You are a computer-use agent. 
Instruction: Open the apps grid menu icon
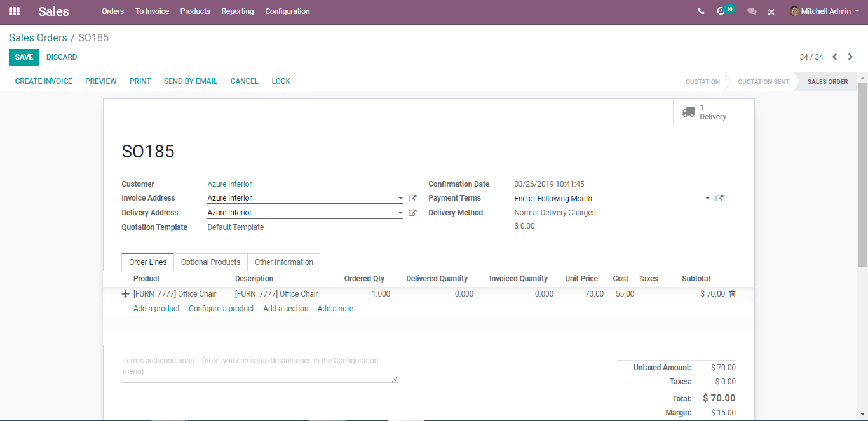point(14,11)
